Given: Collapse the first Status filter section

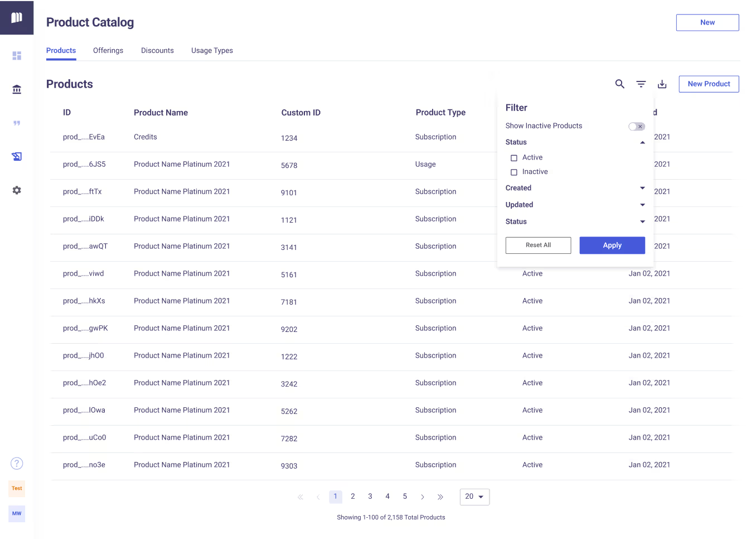Looking at the screenshot, I should 642,142.
